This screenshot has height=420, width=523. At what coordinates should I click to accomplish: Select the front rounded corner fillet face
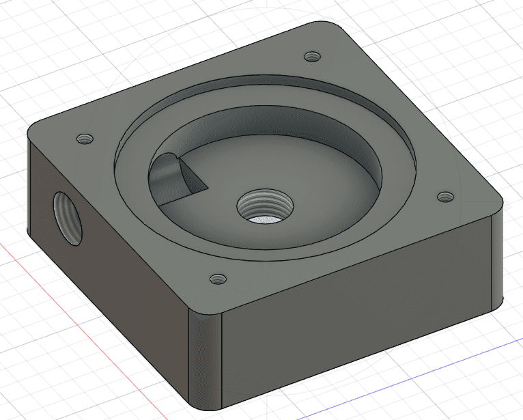click(206, 361)
